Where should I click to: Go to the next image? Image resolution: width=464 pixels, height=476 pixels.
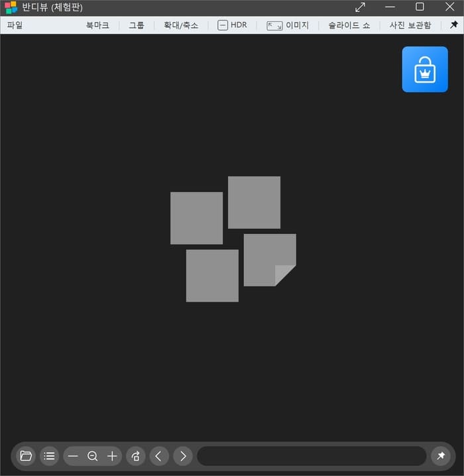(183, 456)
